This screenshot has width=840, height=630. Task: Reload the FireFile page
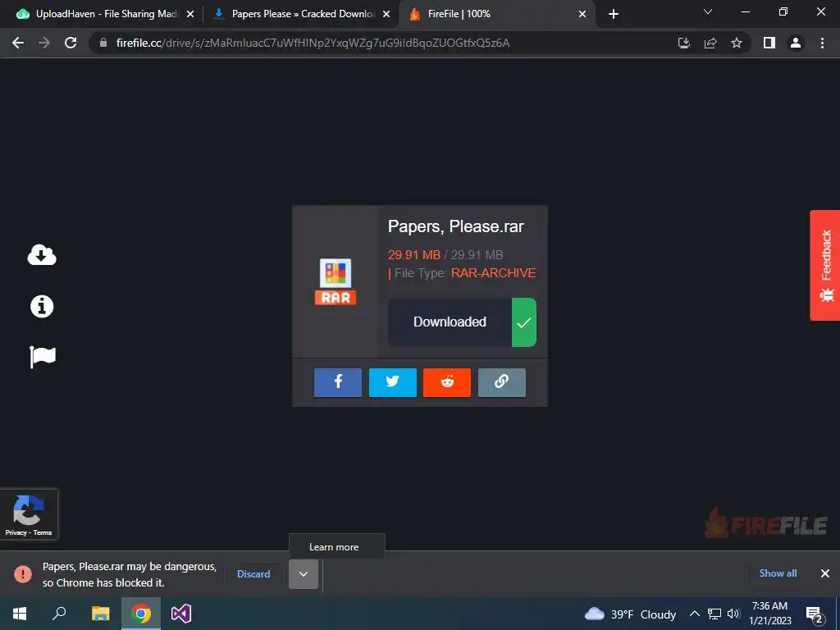71,43
